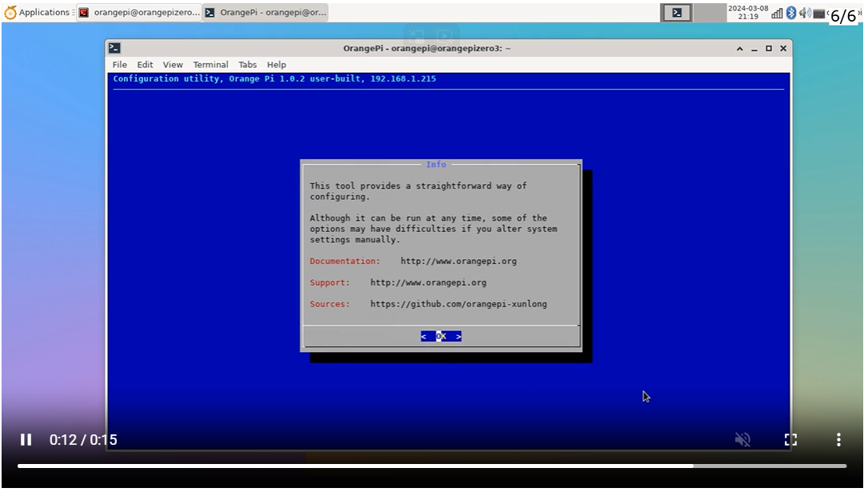Click the Support URL http://www.orangepi.org
Image resolution: width=868 pixels, height=492 pixels.
[x=428, y=283]
